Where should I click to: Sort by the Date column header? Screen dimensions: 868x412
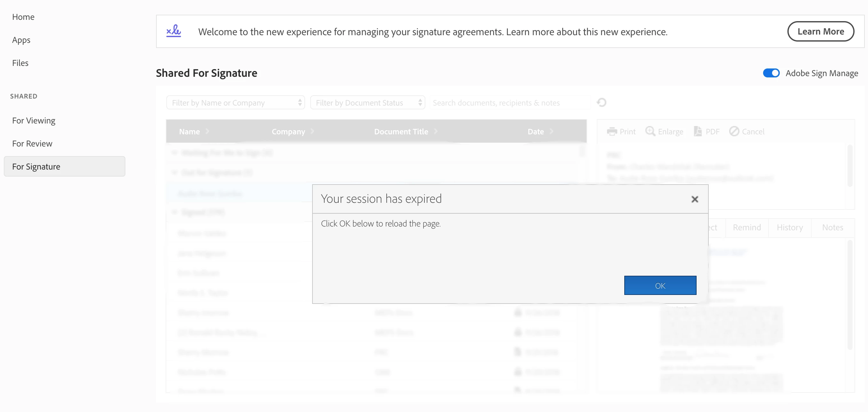(x=536, y=131)
